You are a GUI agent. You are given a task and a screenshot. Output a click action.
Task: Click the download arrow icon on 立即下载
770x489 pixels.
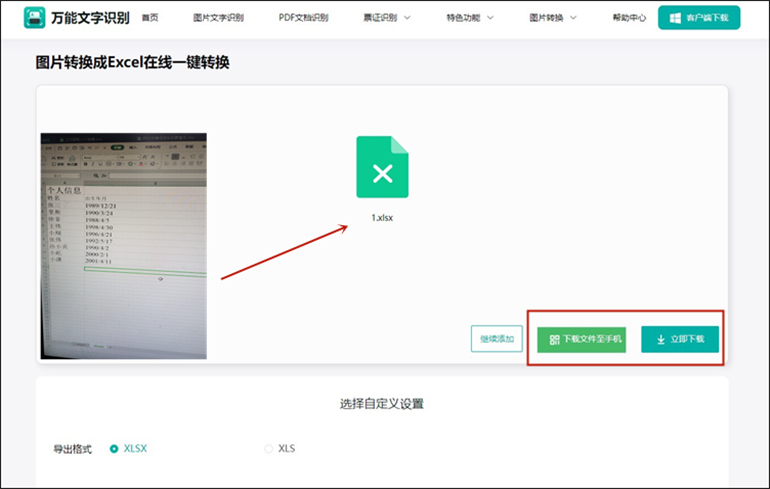click(x=661, y=340)
